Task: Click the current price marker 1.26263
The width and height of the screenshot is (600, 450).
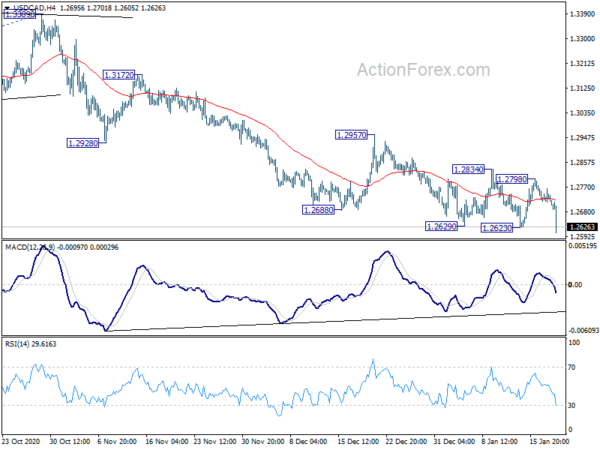Action: [582, 227]
